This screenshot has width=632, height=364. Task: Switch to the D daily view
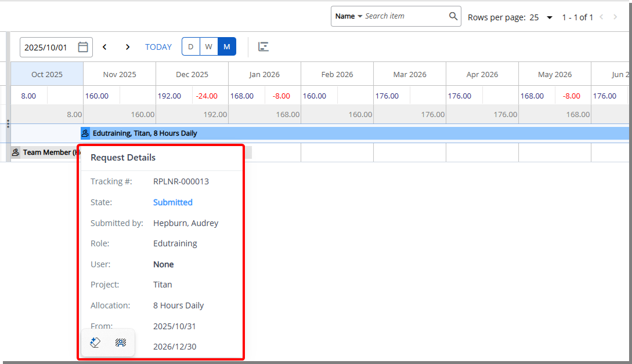click(190, 46)
